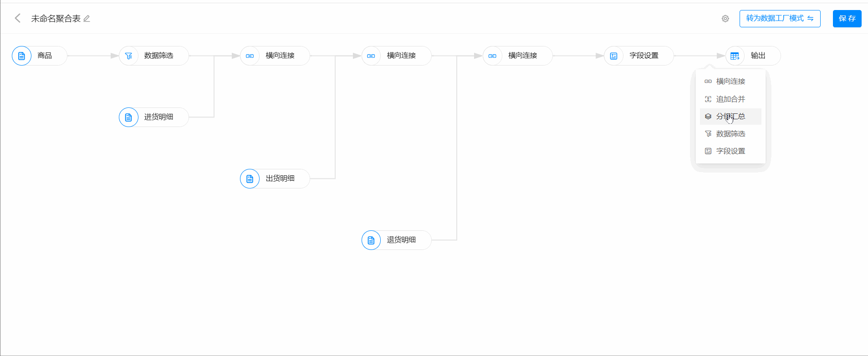The image size is (868, 356).
Task: Choose 追加合并 from the popup menu
Action: pos(730,99)
